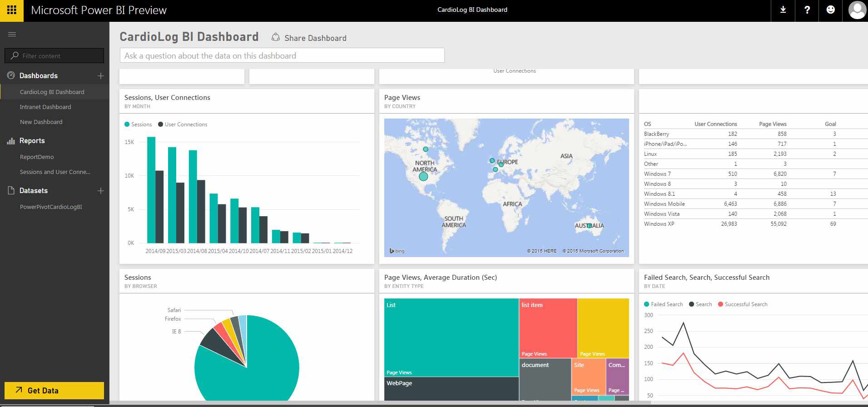The width and height of the screenshot is (868, 407).
Task: Select the list item treemap block
Action: click(548, 328)
